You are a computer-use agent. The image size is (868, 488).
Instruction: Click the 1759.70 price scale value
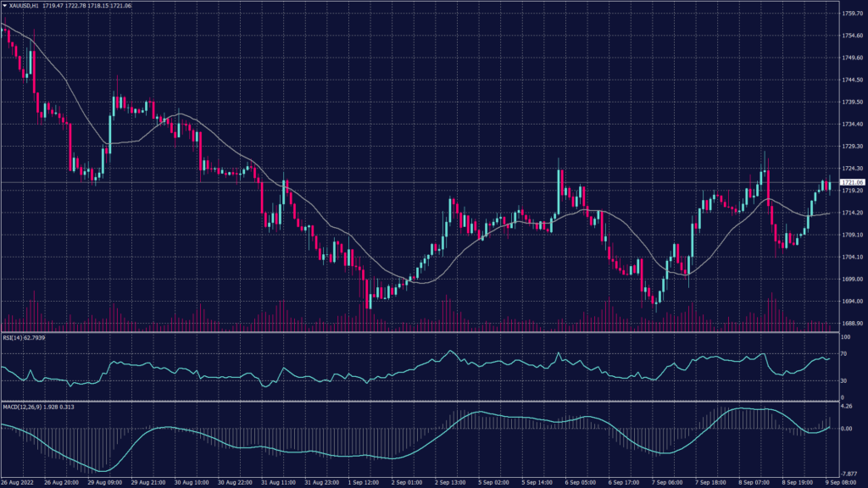pos(854,13)
